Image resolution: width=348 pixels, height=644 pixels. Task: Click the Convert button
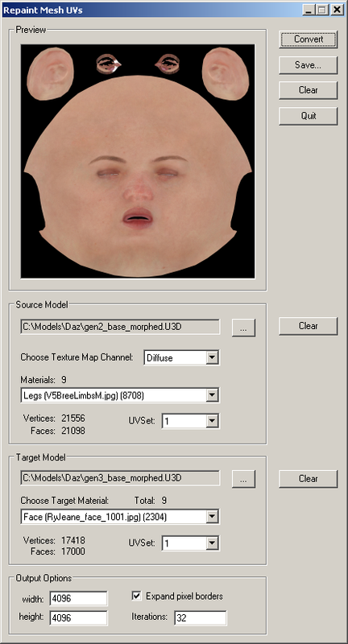pyautogui.click(x=309, y=39)
